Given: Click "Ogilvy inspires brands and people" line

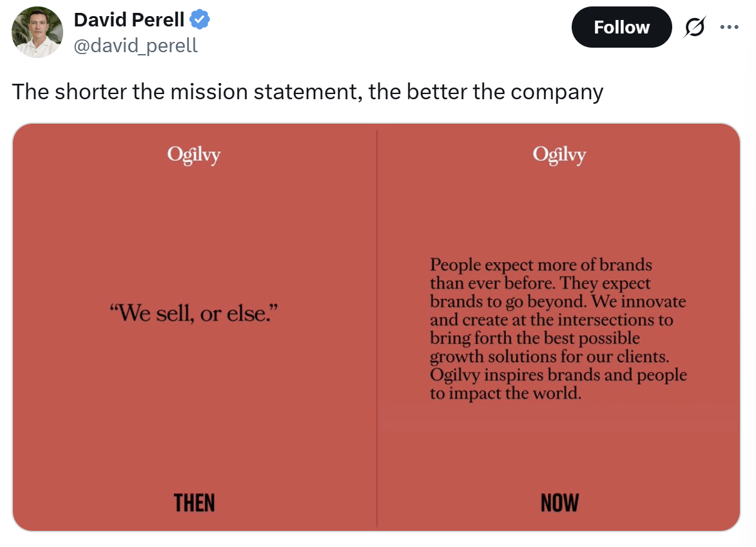Looking at the screenshot, I should pyautogui.click(x=558, y=375).
